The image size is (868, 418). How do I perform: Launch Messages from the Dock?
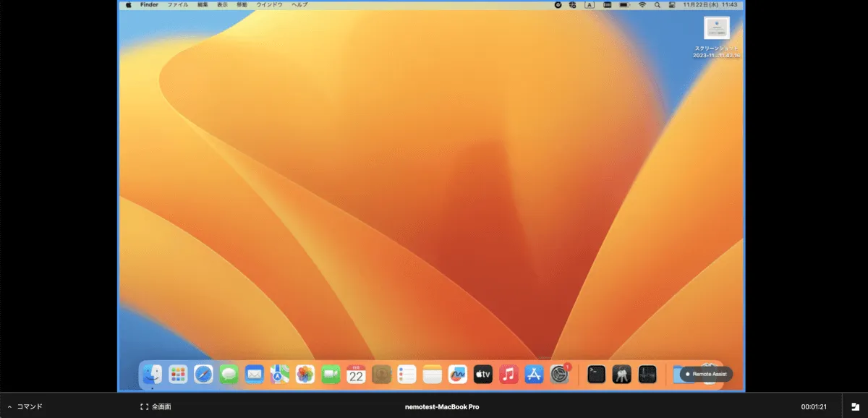point(229,374)
